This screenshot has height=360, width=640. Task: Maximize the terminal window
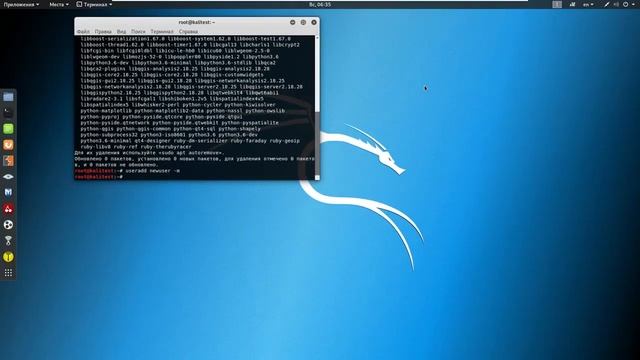click(303, 22)
